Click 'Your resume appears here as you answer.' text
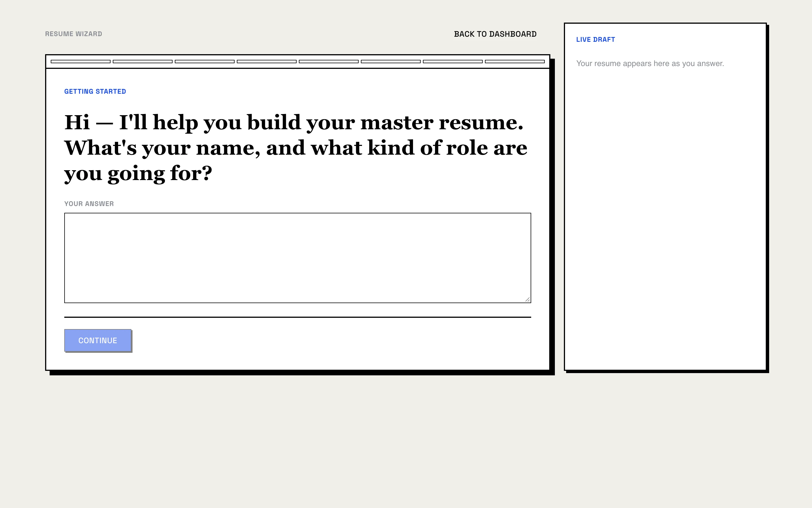Viewport: 812px width, 508px height. pyautogui.click(x=650, y=63)
